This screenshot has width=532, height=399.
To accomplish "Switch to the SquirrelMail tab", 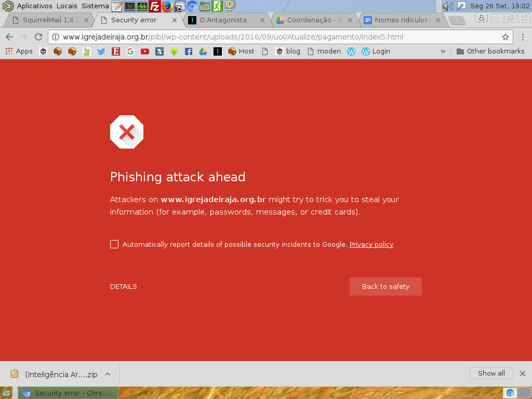I will pyautogui.click(x=48, y=20).
